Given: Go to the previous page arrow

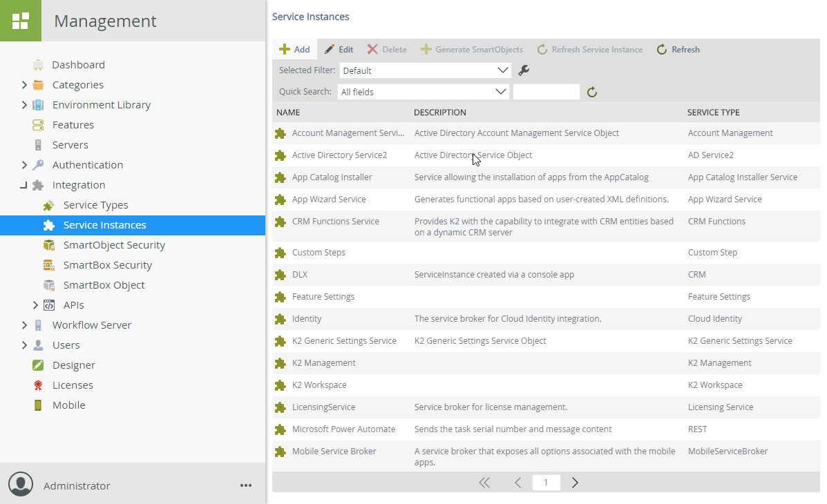Looking at the screenshot, I should pyautogui.click(x=518, y=483).
